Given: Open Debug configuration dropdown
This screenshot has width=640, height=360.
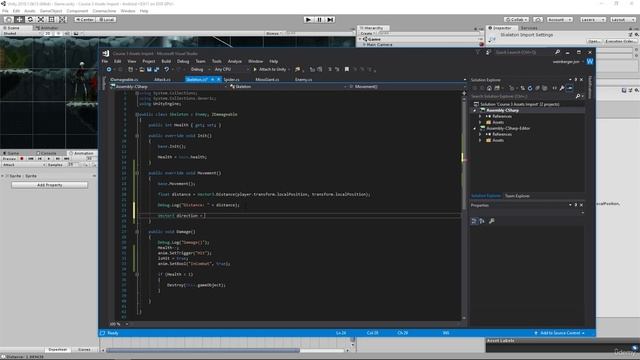Looking at the screenshot, I should [200, 69].
